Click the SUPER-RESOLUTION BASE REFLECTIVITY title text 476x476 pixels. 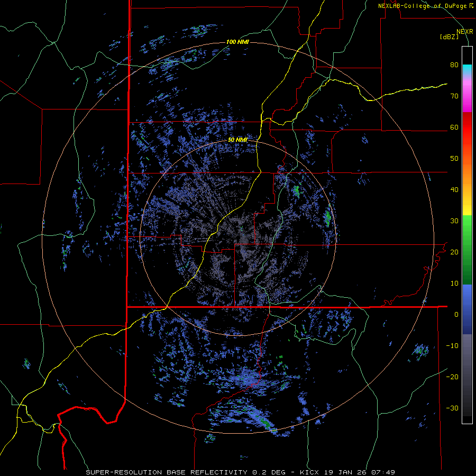[x=167, y=472]
